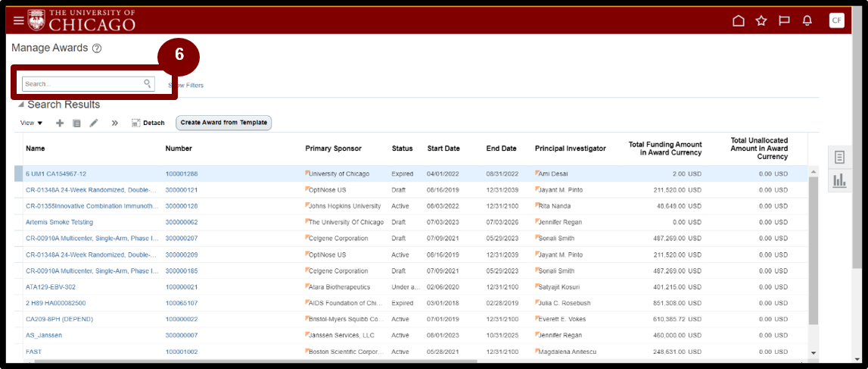Sort by Primary Sponsor column header

coord(333,149)
